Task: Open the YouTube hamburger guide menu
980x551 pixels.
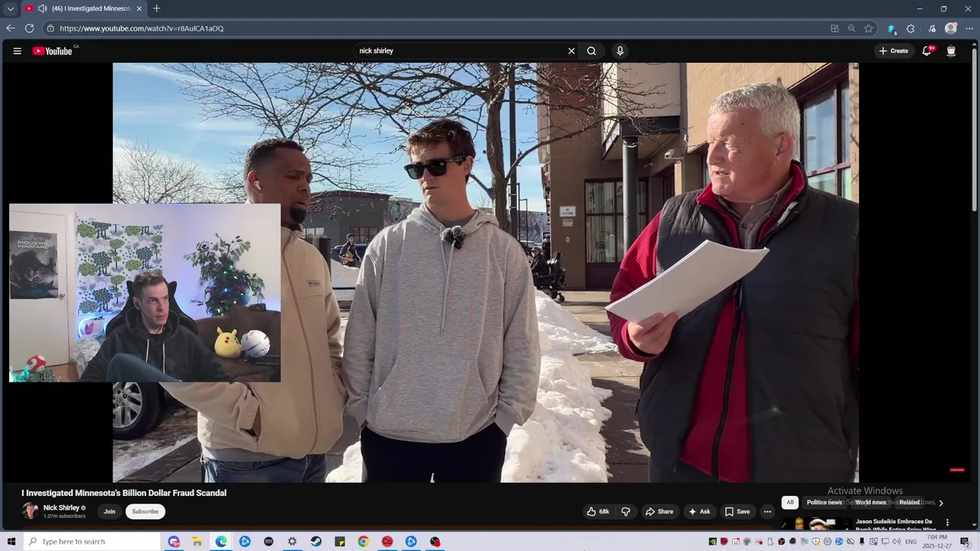Action: click(x=17, y=51)
